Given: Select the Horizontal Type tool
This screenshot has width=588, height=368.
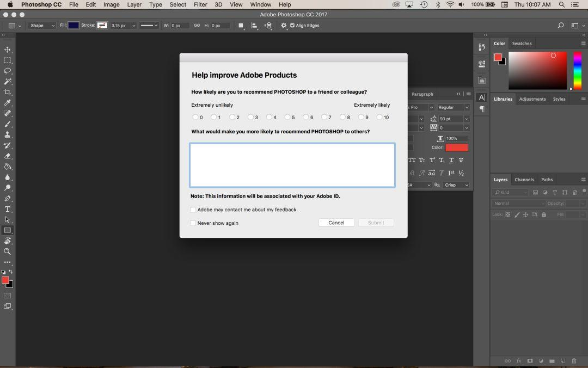Looking at the screenshot, I should coord(7,209).
